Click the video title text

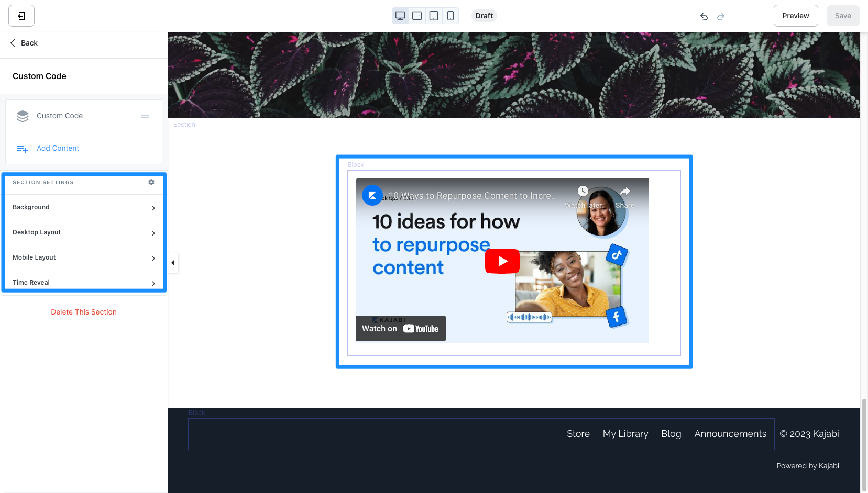[473, 196]
